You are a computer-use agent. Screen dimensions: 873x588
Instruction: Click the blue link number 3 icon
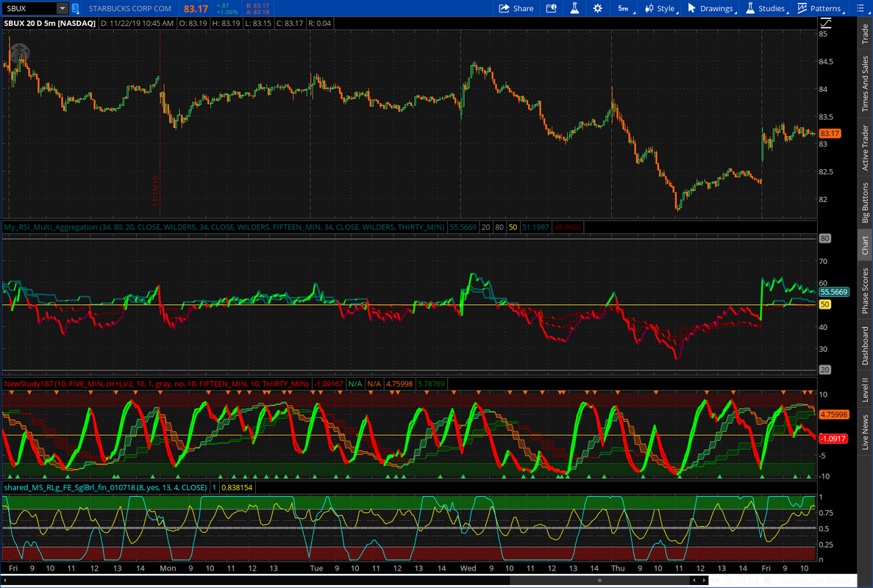click(76, 9)
